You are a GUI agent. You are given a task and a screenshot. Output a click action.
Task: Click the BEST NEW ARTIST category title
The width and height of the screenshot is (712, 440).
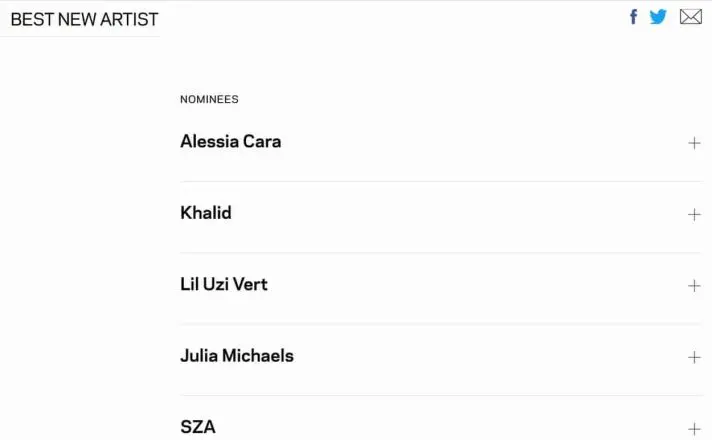click(84, 19)
